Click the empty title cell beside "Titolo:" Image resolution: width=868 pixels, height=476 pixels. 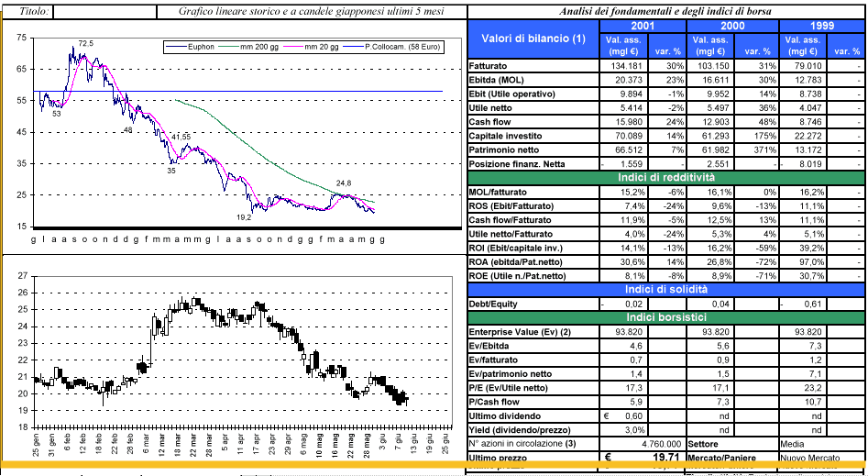point(105,12)
